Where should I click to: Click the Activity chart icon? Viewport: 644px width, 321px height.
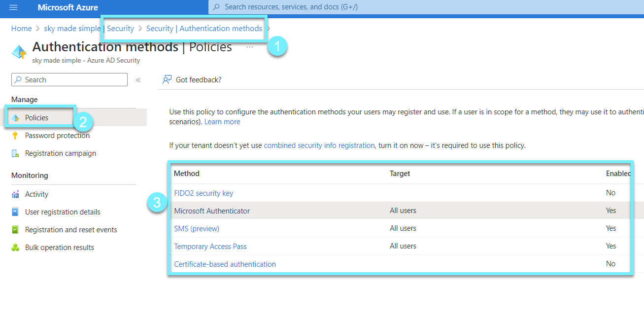(15, 194)
